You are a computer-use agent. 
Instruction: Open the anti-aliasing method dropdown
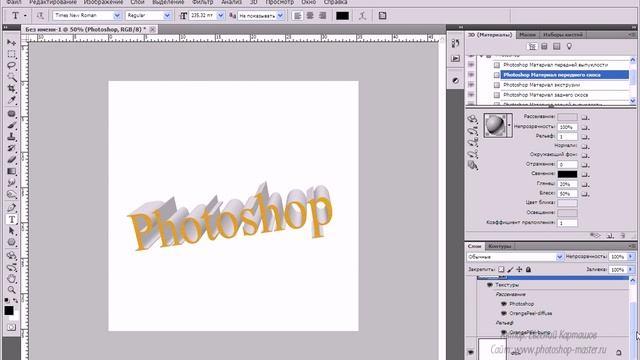pos(280,16)
